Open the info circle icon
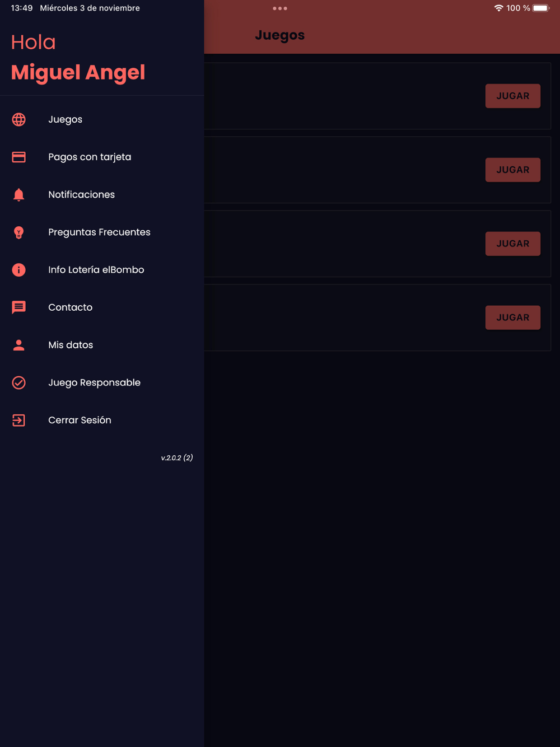This screenshot has width=560, height=747. pyautogui.click(x=18, y=270)
